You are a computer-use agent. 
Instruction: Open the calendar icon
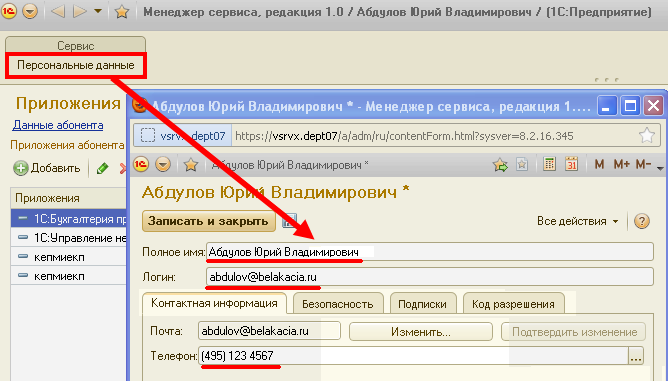[571, 164]
